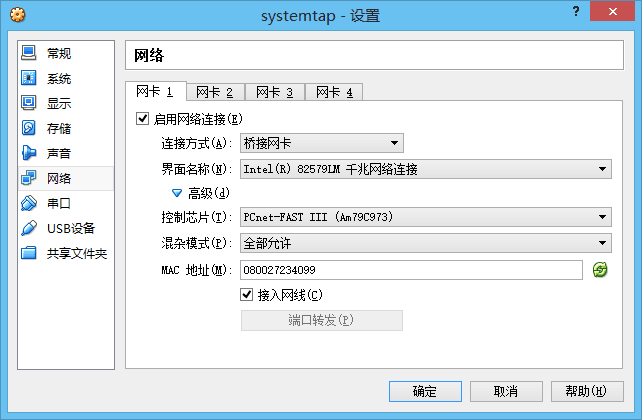Click the gear icon in title bar
The width and height of the screenshot is (642, 420).
tap(18, 15)
